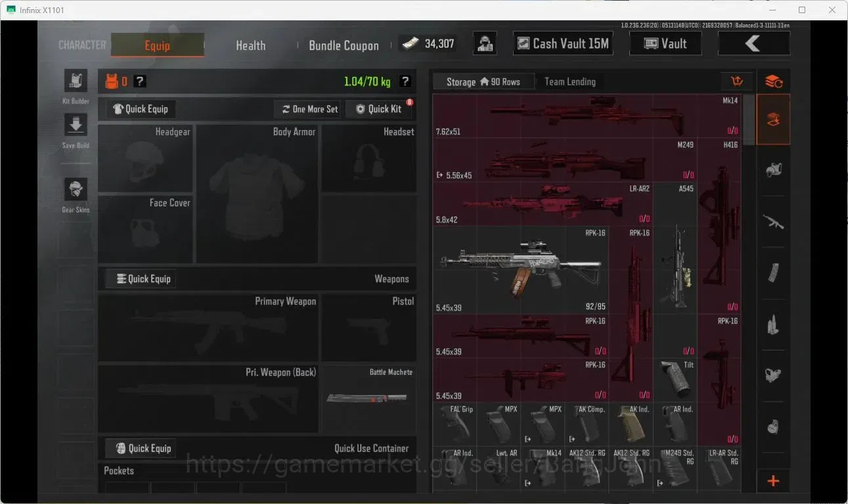Click the empty Pistol slot

click(368, 327)
